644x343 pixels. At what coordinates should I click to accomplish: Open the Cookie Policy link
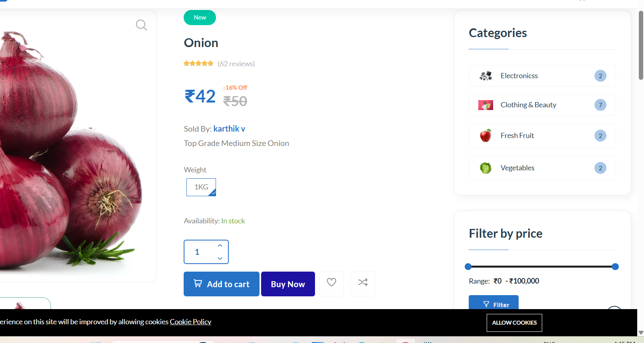point(190,322)
